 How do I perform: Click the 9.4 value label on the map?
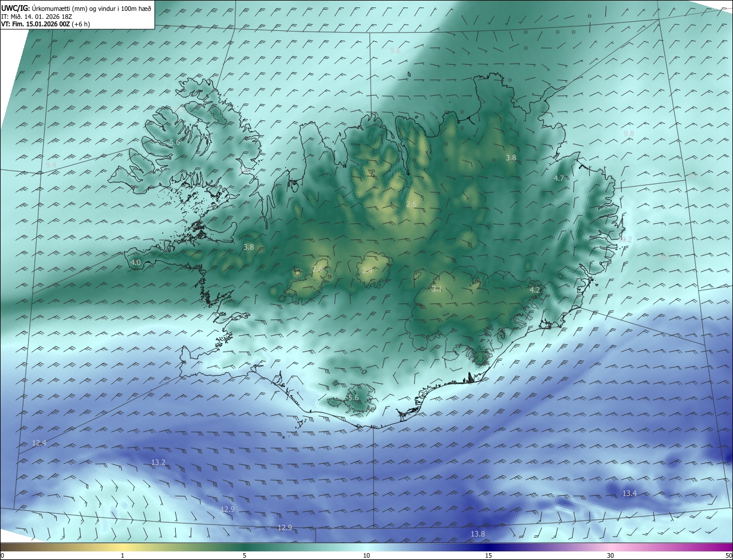click(x=52, y=165)
